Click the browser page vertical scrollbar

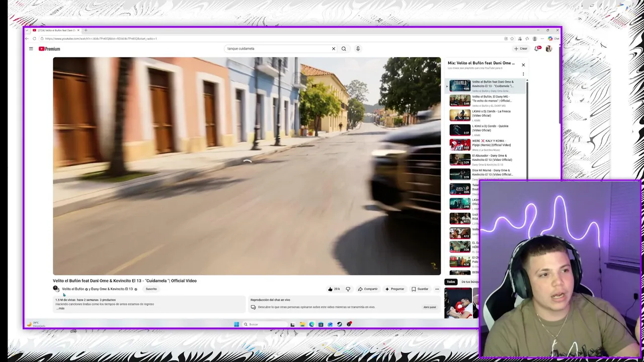click(x=559, y=85)
